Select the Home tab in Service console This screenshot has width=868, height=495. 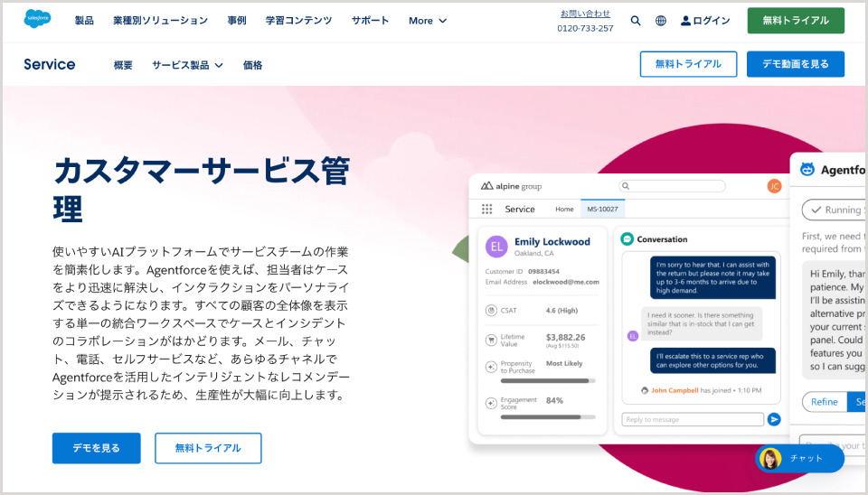point(564,209)
